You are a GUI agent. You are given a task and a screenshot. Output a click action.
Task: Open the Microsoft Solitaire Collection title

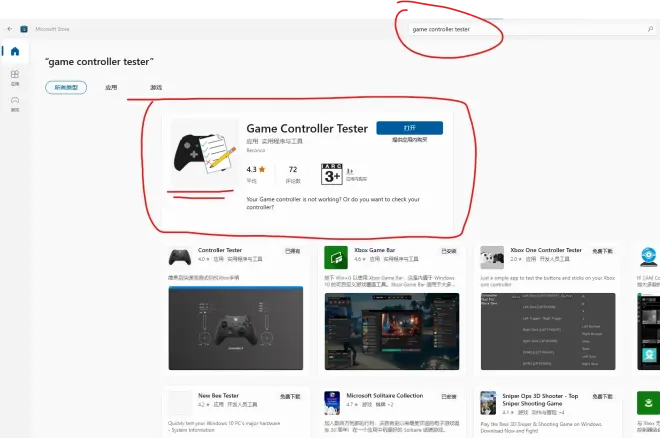click(x=385, y=396)
